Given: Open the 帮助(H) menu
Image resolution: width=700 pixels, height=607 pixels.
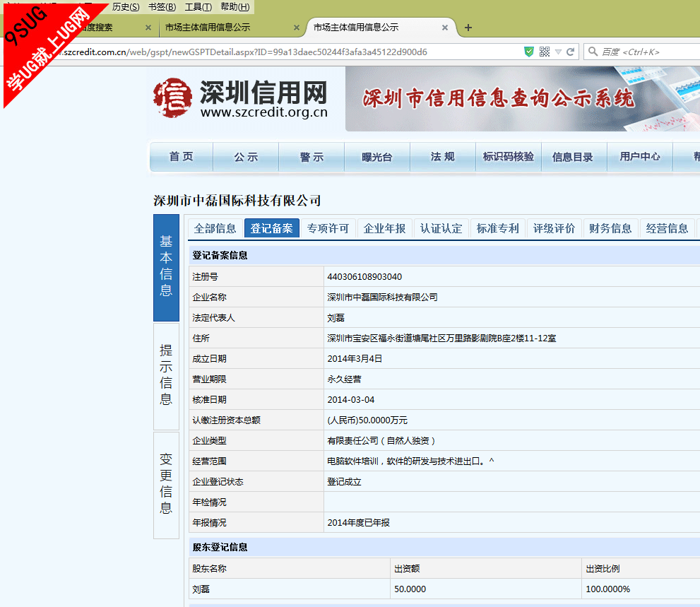Looking at the screenshot, I should coord(235,6).
